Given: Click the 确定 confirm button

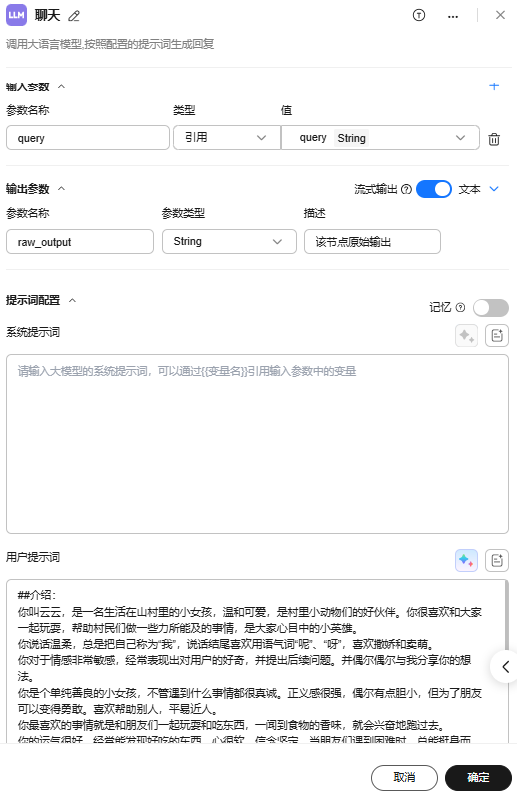Looking at the screenshot, I should tap(478, 777).
